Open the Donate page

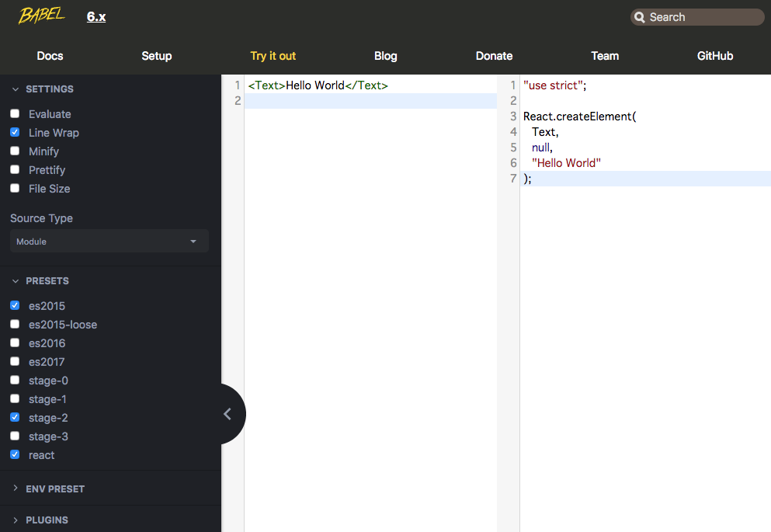coord(494,55)
